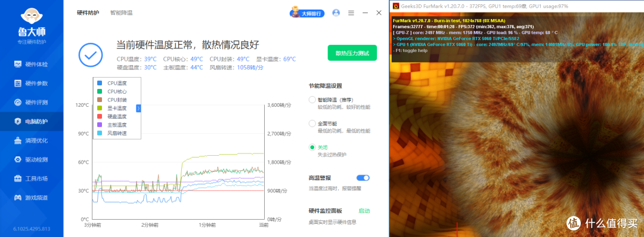The width and height of the screenshot is (644, 237).
Task: Open the hamburger main menu
Action: [351, 13]
